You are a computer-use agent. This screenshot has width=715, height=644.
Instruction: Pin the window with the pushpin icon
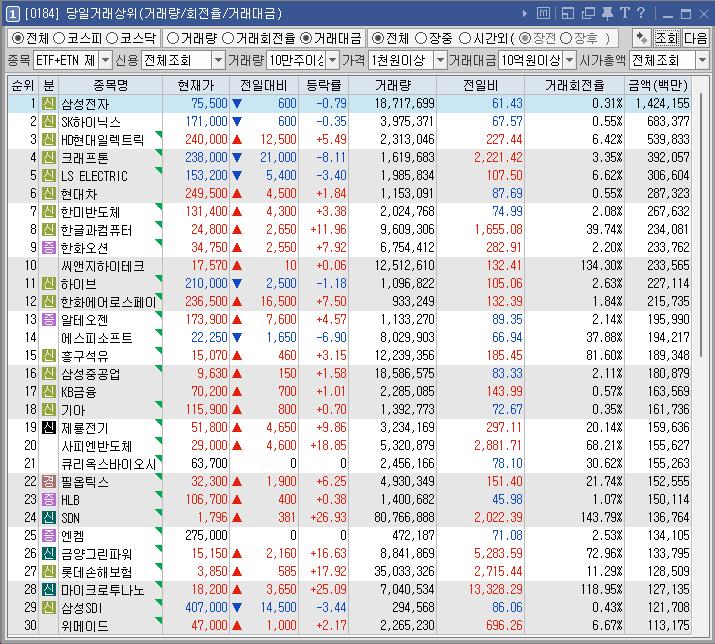607,13
